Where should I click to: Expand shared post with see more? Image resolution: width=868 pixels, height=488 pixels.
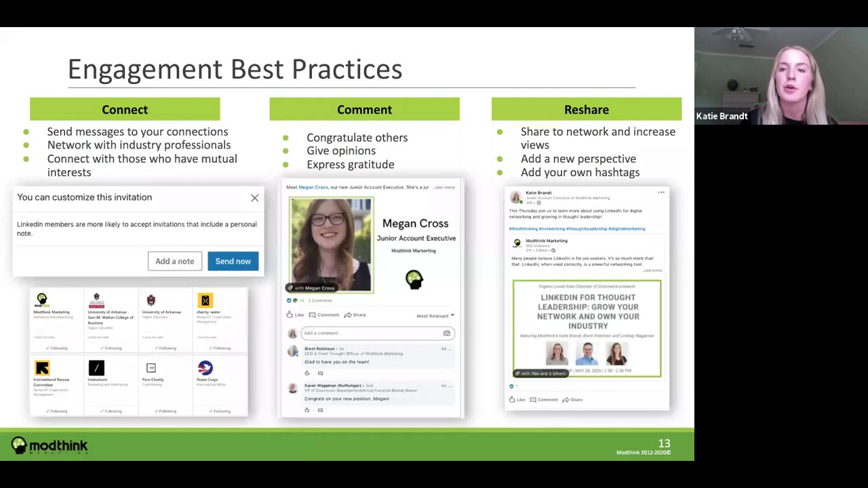point(652,270)
